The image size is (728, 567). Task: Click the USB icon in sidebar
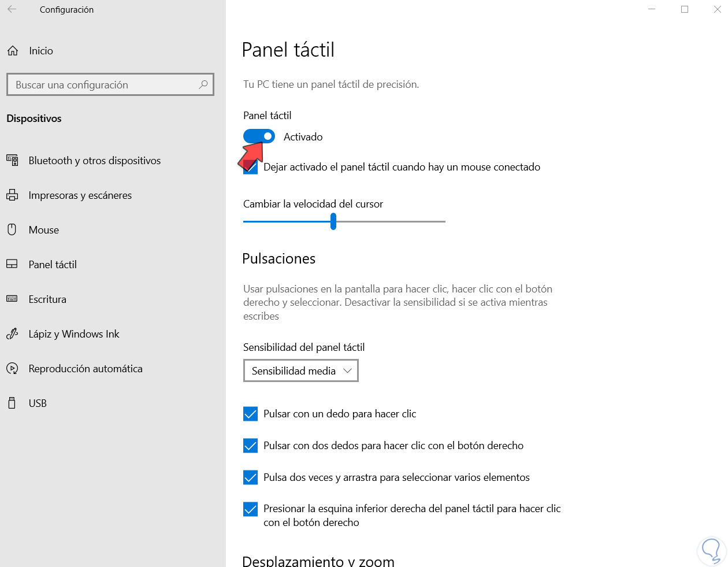(12, 403)
